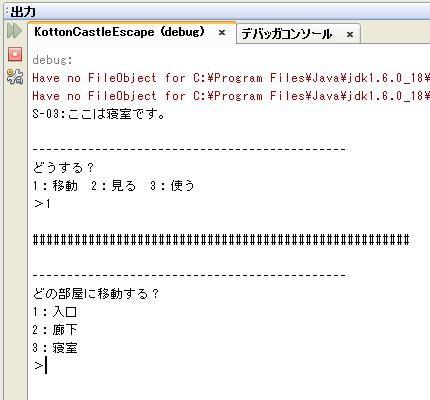Screen dimensions: 430x400
Task: Click the 1：入口 option line
Action: tap(55, 312)
